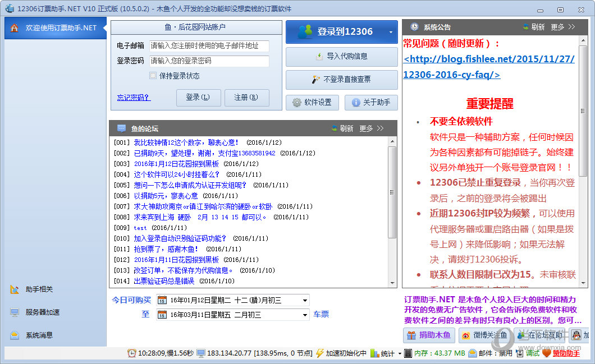Open post 加入登录自动识别验证码功能?
595x364 pixels.
(180, 238)
